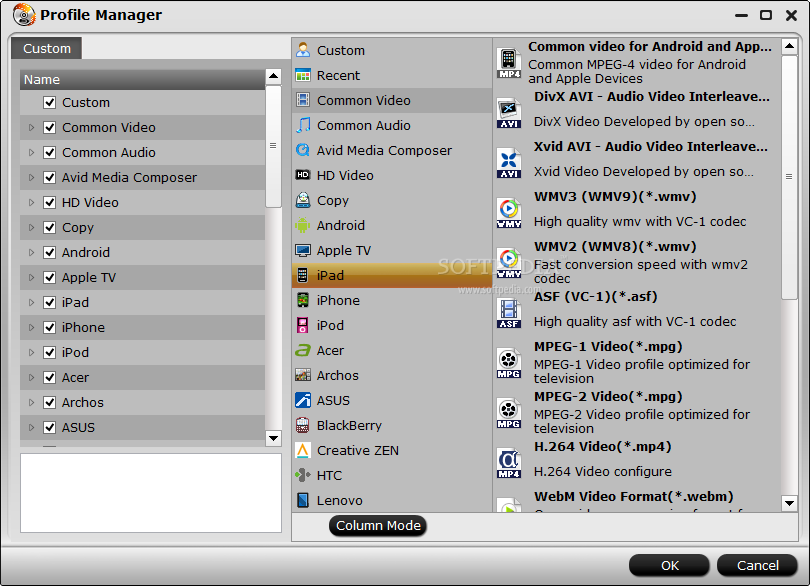
Task: Click the Custom category person icon
Action: (303, 50)
